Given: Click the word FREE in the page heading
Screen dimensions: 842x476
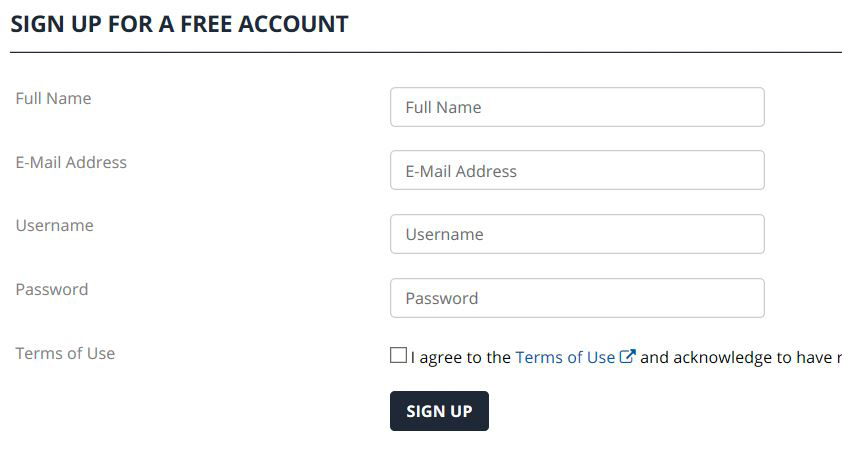Looking at the screenshot, I should coord(206,24).
